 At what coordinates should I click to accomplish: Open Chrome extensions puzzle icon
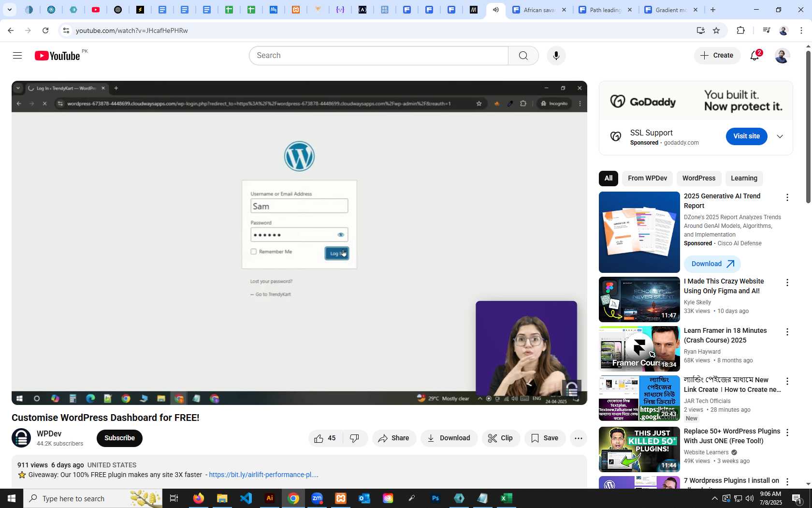[740, 30]
